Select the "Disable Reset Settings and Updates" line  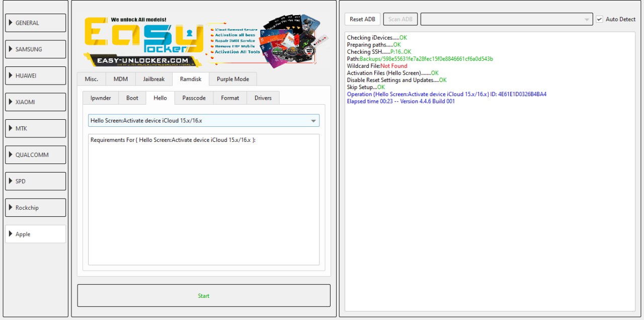coord(396,80)
